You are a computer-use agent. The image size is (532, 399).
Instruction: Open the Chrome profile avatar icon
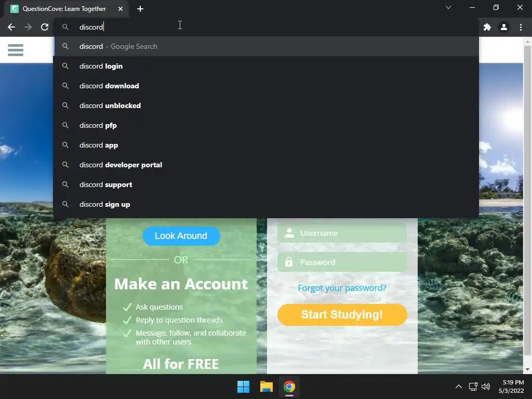504,27
